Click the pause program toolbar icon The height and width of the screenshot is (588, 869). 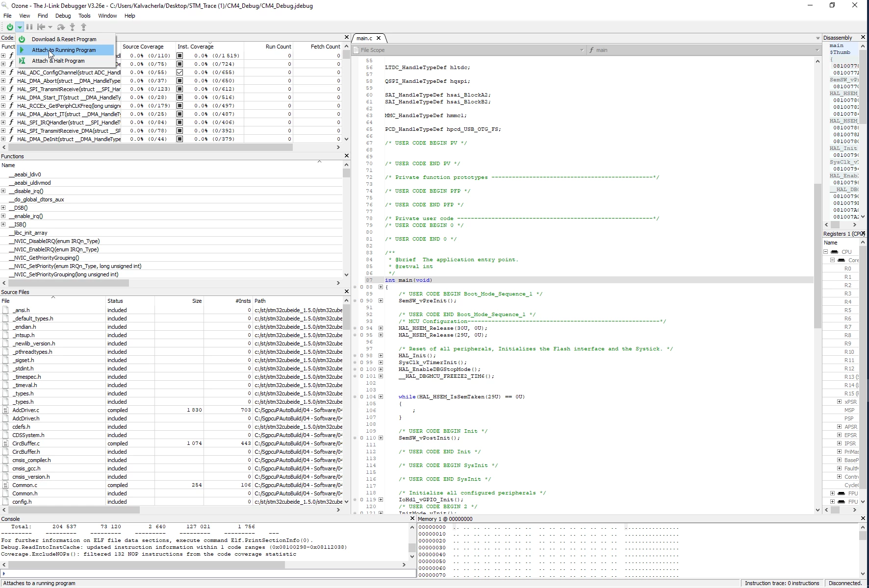pos(29,27)
